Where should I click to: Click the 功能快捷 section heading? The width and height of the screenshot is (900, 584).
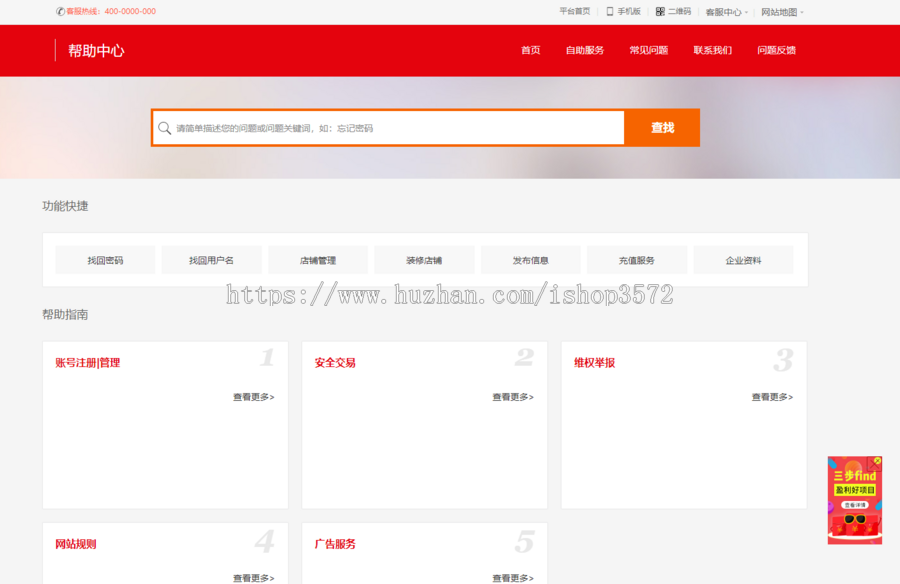point(65,206)
